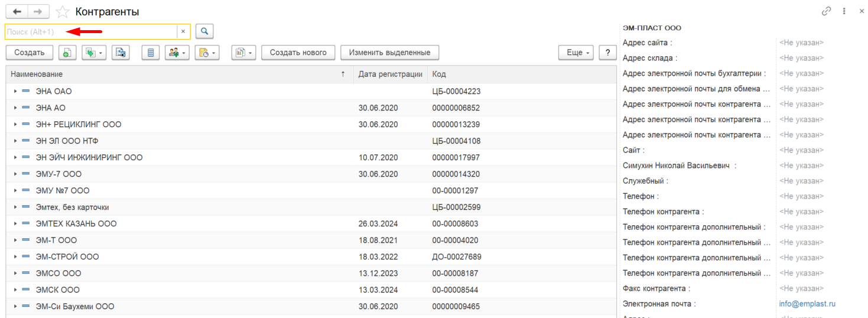Viewport: 868px width, 318px height.
Task: Expand the ЭМУ №7 ООО row
Action: tap(15, 191)
